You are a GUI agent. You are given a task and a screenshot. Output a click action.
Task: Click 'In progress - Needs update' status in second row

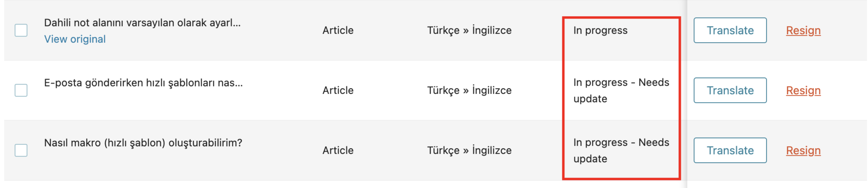click(621, 90)
